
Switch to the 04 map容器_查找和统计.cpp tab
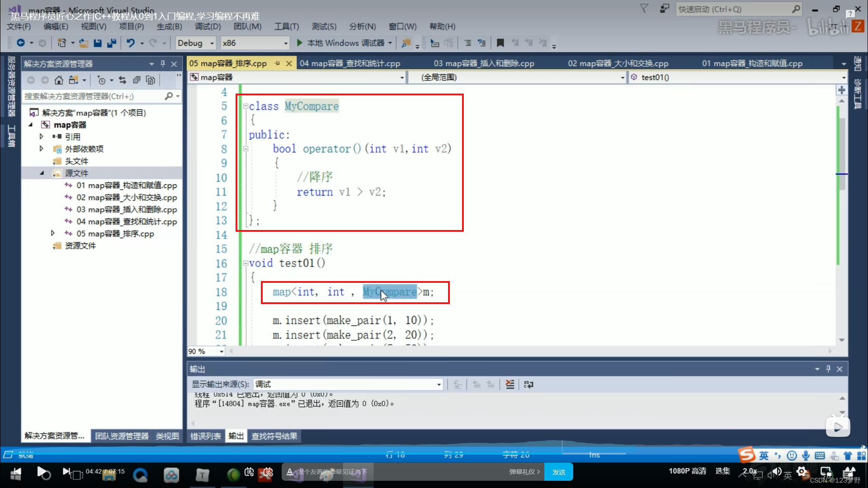pos(350,63)
